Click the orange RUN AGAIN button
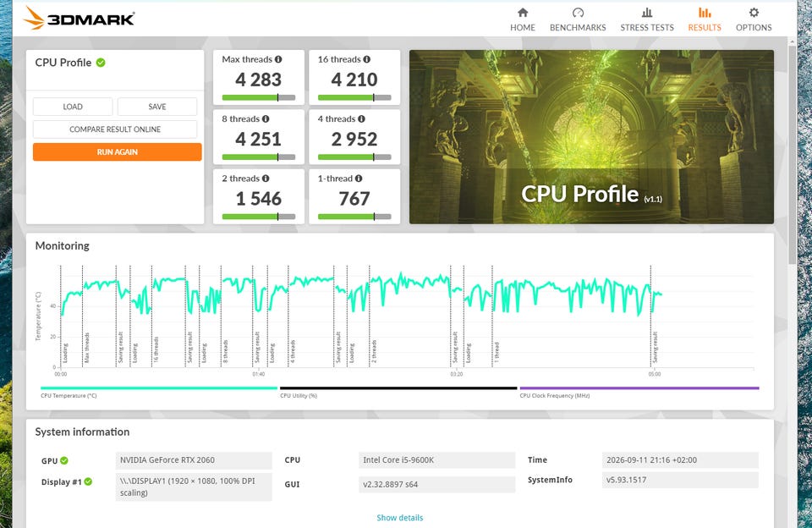The image size is (812, 528). click(117, 151)
